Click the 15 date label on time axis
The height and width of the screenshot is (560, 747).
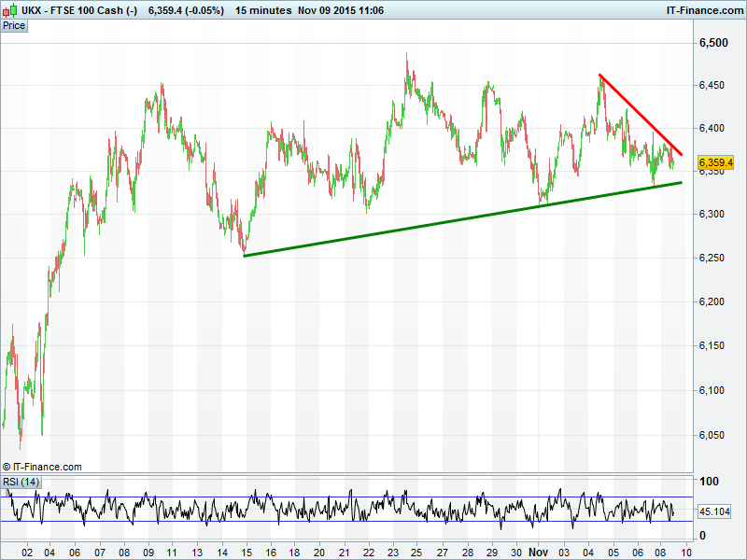pos(246,552)
